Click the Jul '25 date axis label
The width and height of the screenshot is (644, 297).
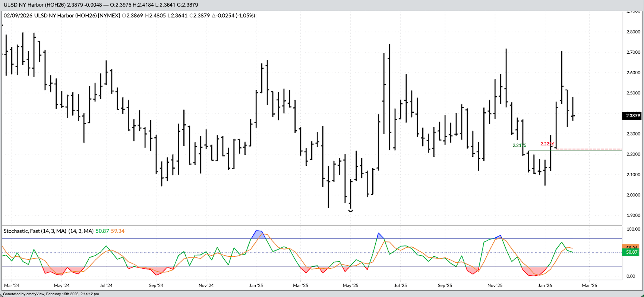point(400,285)
